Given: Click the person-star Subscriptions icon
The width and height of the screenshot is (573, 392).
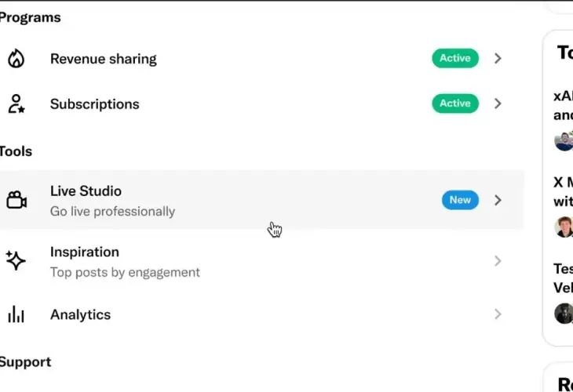Looking at the screenshot, I should 16,103.
